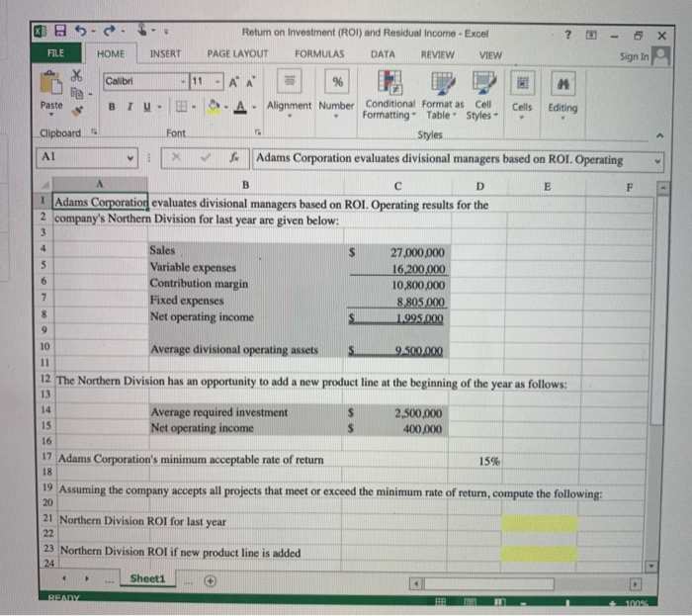The height and width of the screenshot is (616, 692).
Task: Click the horizontal scrollbar right arrow
Action: tap(635, 584)
